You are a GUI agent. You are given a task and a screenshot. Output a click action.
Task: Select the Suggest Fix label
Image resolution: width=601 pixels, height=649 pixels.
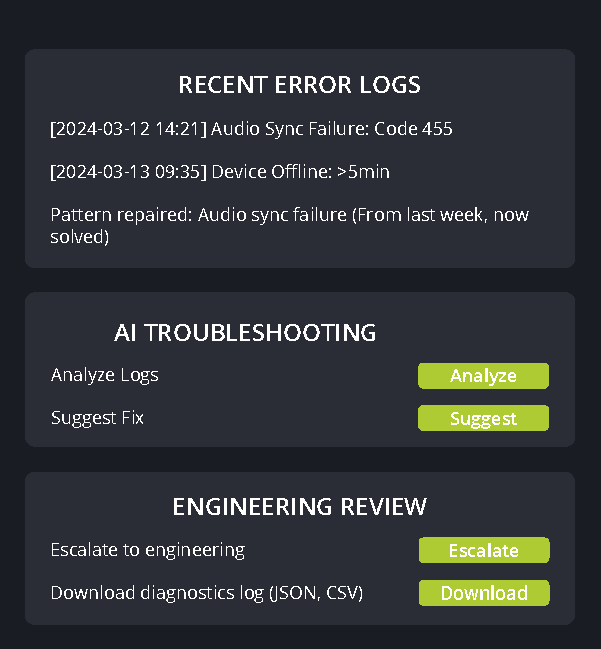click(98, 417)
